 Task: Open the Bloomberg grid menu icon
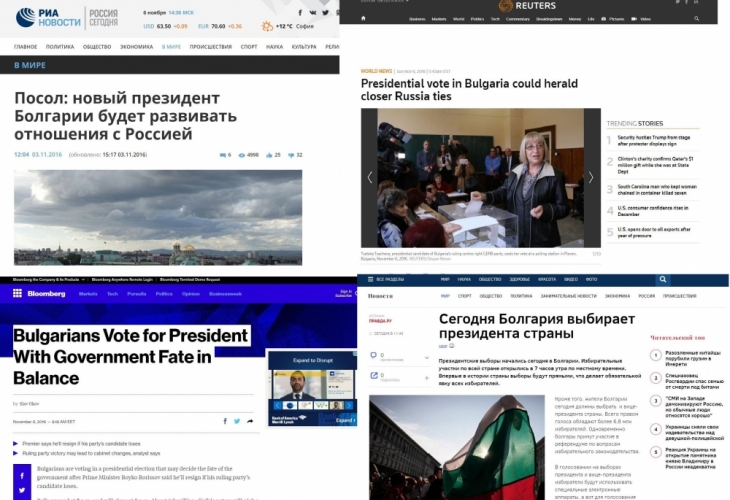17,293
